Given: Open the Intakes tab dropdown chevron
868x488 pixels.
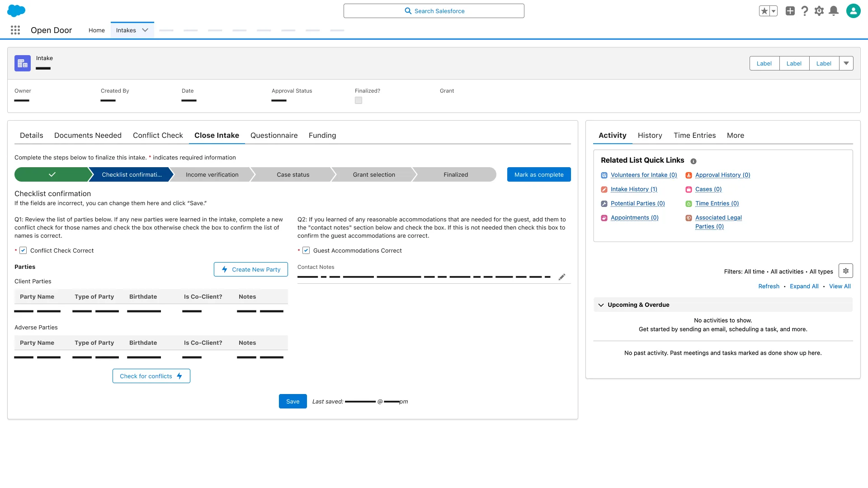Looking at the screenshot, I should coord(145,30).
